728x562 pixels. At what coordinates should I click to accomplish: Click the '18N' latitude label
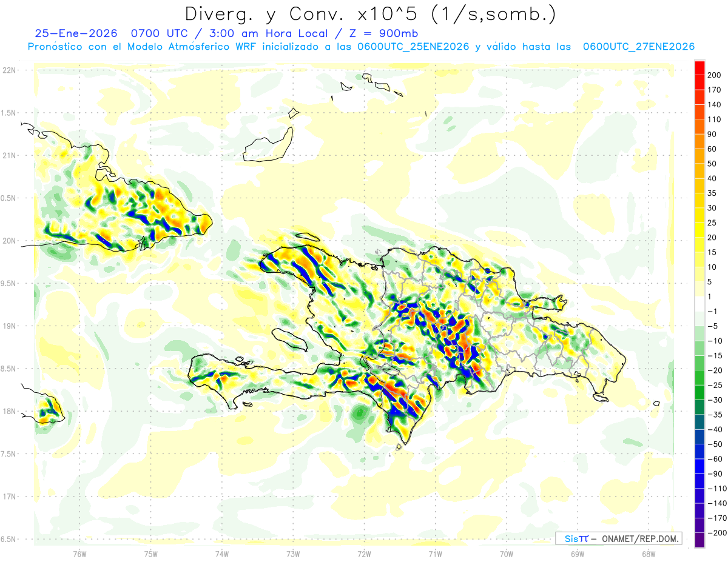tap(10, 411)
